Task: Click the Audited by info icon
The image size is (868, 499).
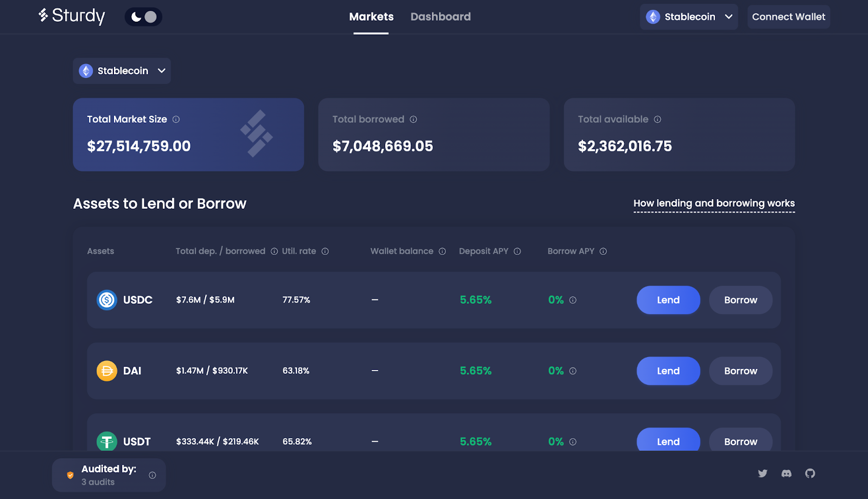Action: click(152, 475)
